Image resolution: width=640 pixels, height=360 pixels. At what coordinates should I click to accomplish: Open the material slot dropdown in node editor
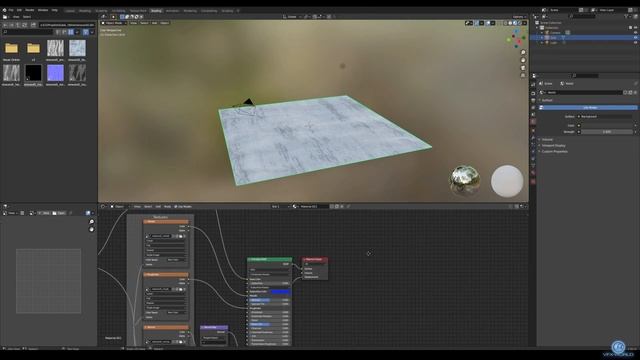click(x=280, y=207)
